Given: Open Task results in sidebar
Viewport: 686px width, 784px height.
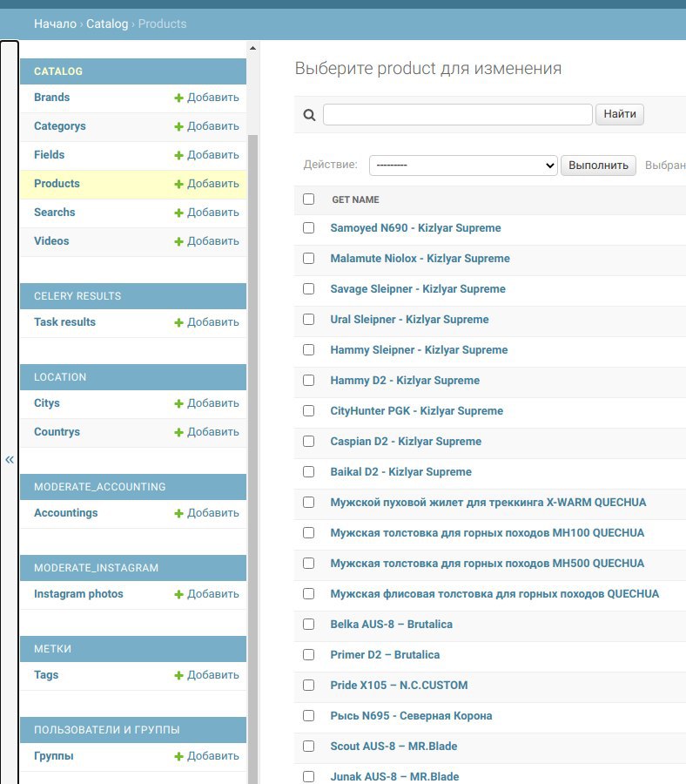Looking at the screenshot, I should tap(64, 322).
